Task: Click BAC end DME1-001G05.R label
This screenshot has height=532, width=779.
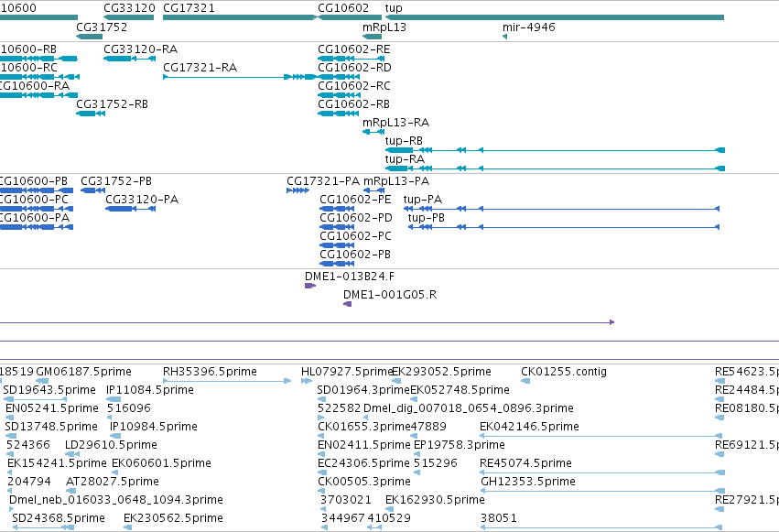Action: (x=390, y=295)
